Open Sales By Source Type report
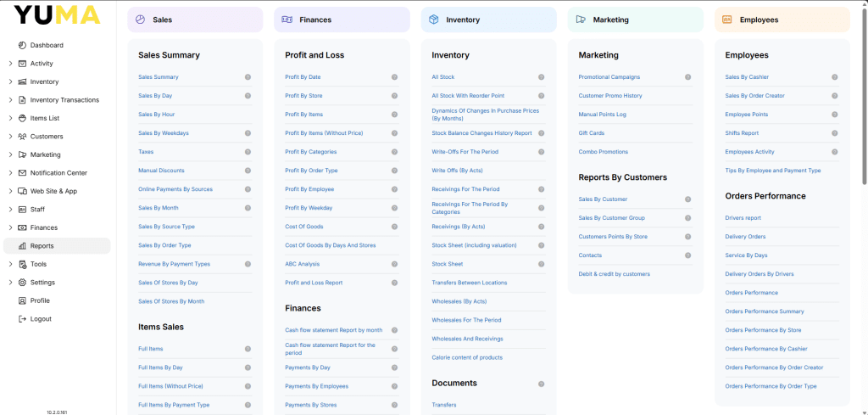The image size is (868, 415). (167, 227)
